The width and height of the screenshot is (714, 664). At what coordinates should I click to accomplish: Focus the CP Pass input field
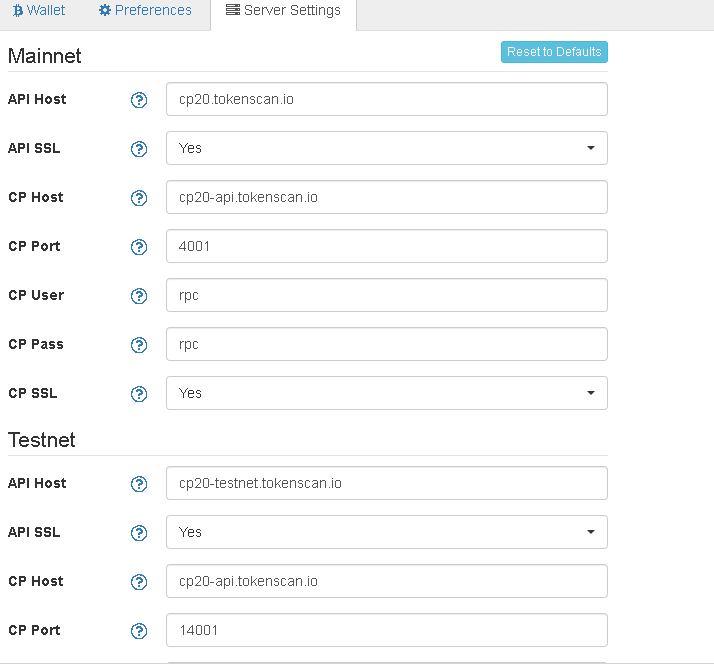387,344
